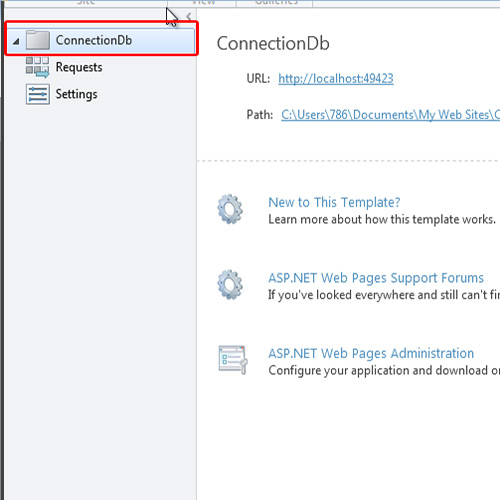Click the Requests grid icon
This screenshot has width=500, height=500.
(x=37, y=67)
